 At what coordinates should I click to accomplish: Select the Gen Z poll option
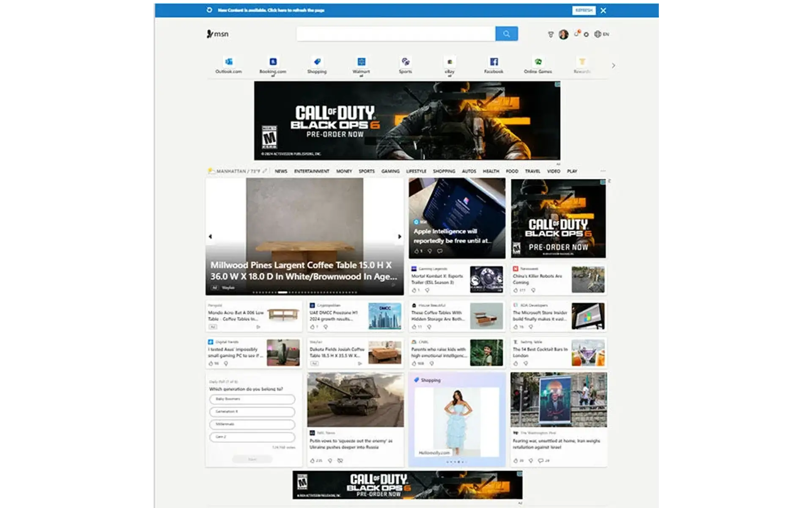click(252, 436)
